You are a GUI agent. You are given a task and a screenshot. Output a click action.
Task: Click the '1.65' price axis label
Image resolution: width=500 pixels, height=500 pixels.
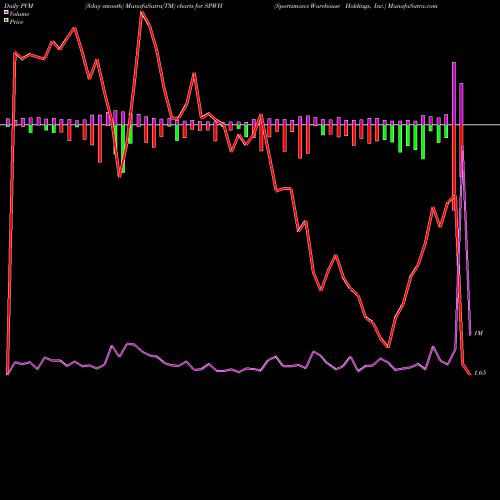480,373
